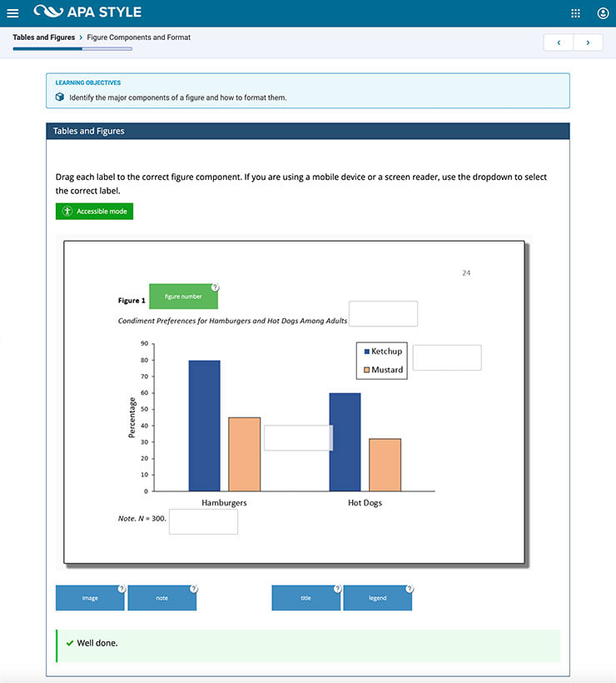Click the empty drop zone beside the Note
The width and height of the screenshot is (616, 683).
point(203,521)
